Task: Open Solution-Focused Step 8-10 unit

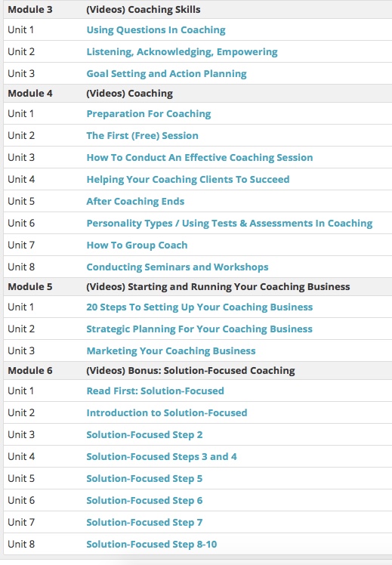Action: click(151, 545)
